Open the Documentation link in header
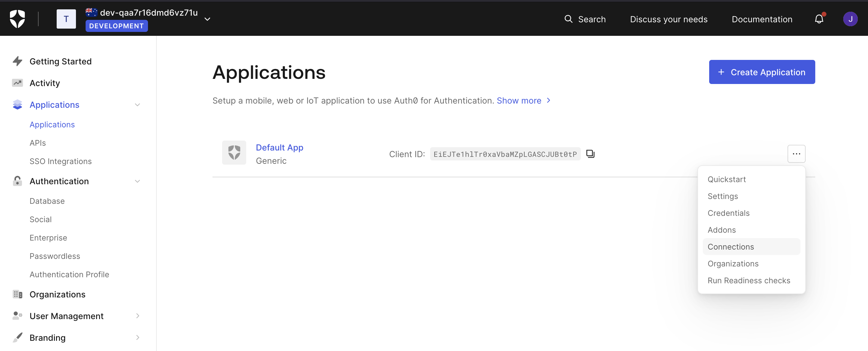 click(x=762, y=19)
